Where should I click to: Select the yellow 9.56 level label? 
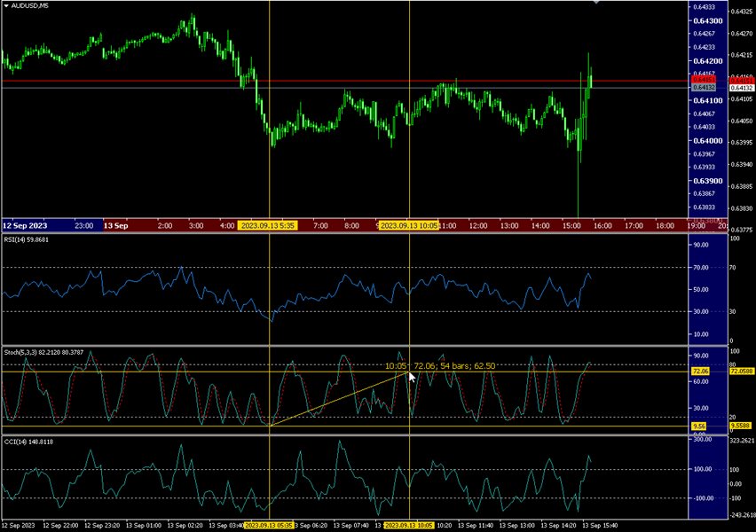click(699, 426)
